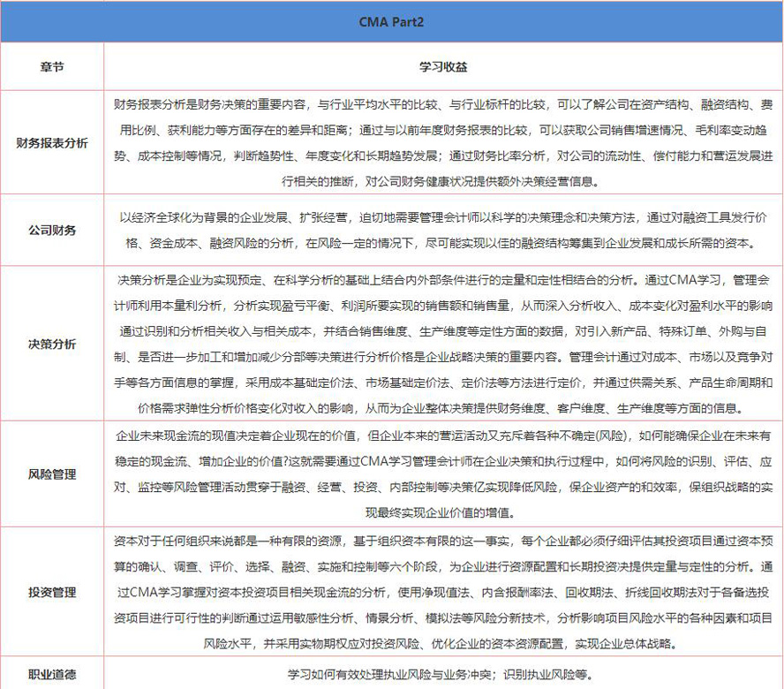Click the '公司财务' chapter cell
784x689 pixels.
point(52,231)
